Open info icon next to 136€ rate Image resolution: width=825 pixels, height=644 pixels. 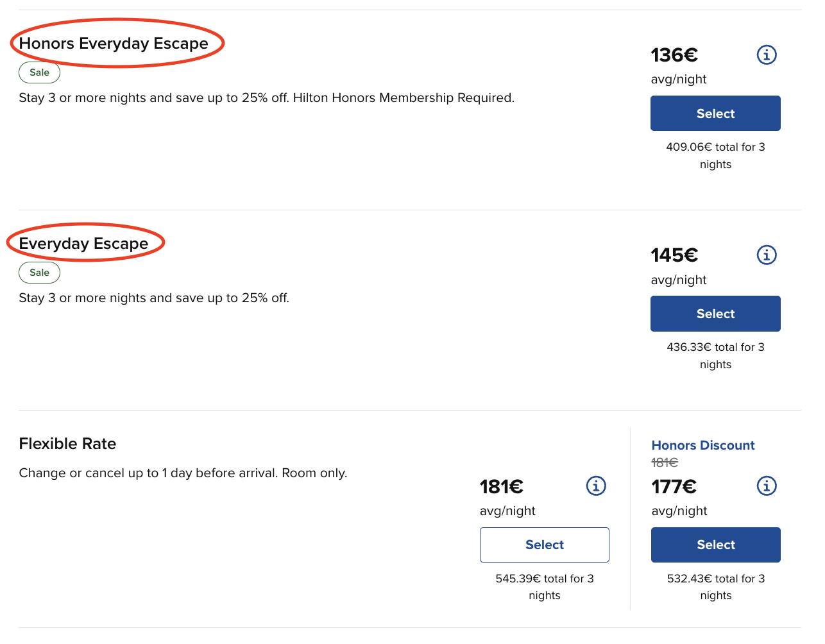(767, 55)
